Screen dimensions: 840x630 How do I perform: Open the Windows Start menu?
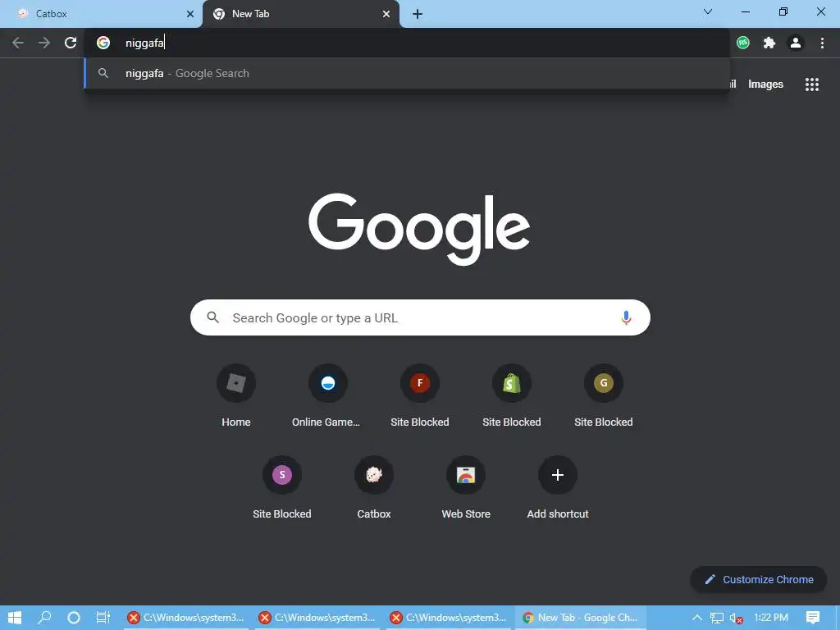tap(15, 618)
